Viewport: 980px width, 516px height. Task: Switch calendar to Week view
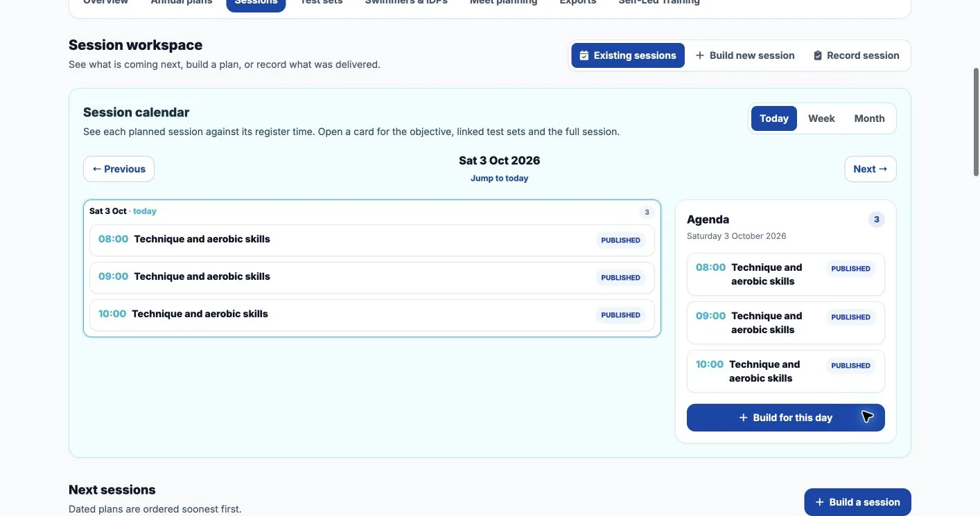click(821, 118)
